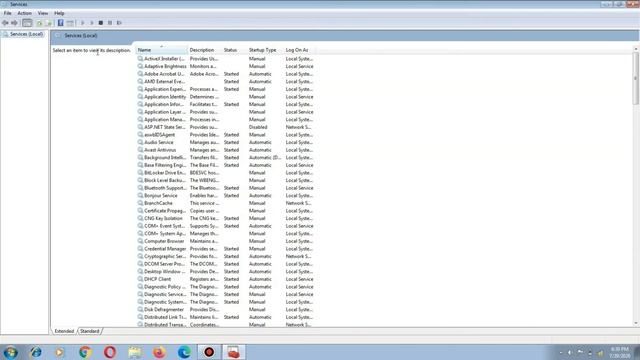The image size is (640, 360).
Task: Click the gear icon beside Cryptographic Services
Action: point(140,256)
